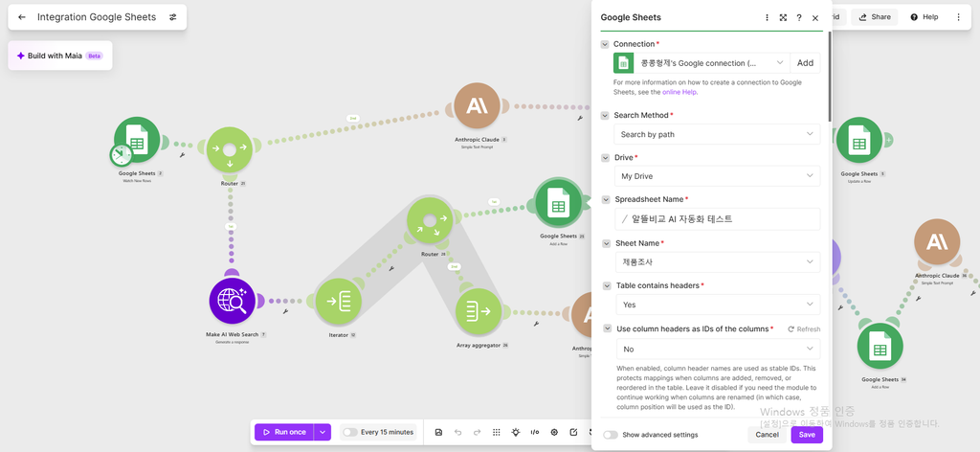Viewport: 980px width, 452px height.
Task: Click Run once button
Action: pos(284,432)
